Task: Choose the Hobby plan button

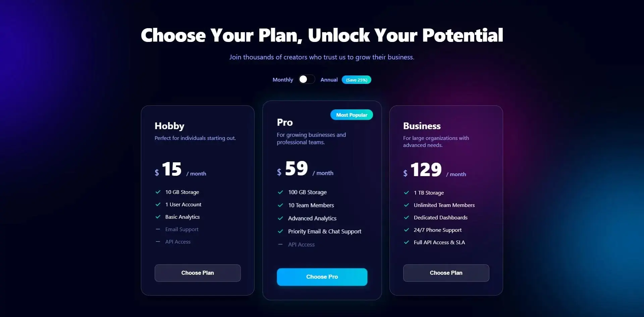Action: (x=198, y=273)
